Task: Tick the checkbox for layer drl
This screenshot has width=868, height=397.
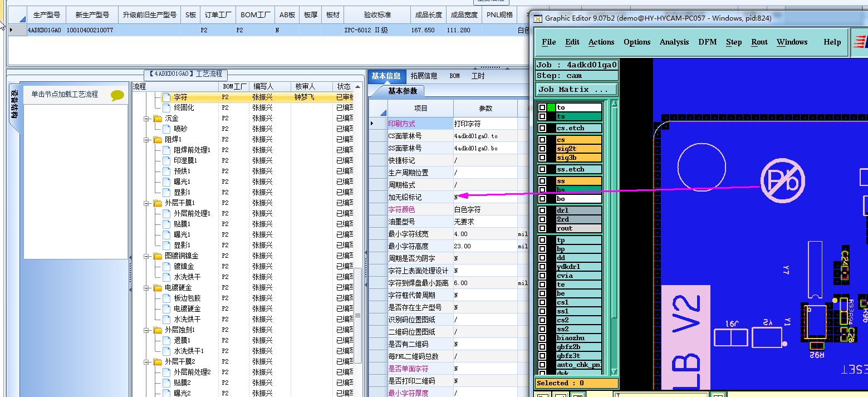Action: 542,210
